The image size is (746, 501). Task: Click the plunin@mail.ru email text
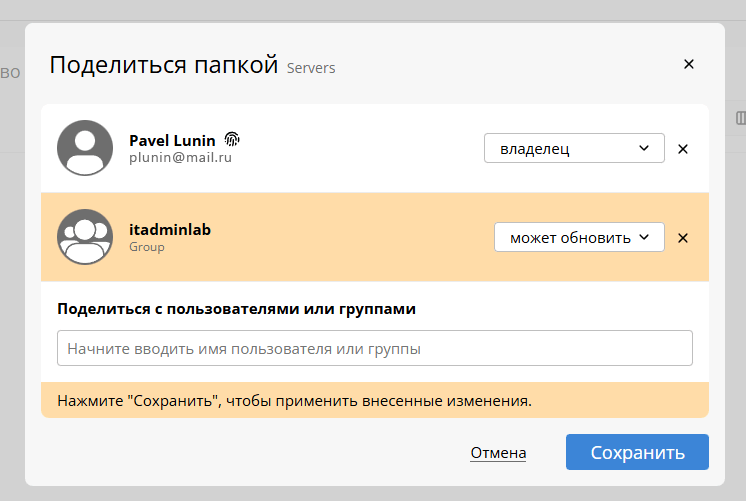(x=180, y=157)
